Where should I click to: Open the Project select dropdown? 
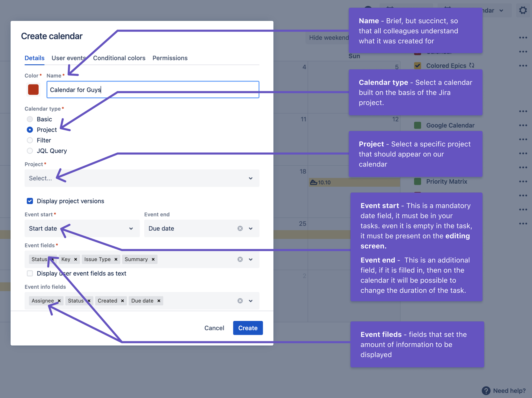tap(142, 178)
